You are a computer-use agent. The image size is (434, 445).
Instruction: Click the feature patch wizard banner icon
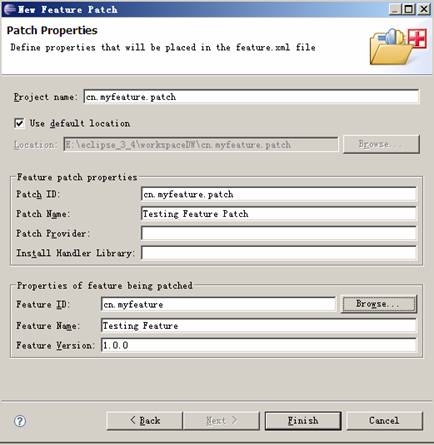point(398,46)
